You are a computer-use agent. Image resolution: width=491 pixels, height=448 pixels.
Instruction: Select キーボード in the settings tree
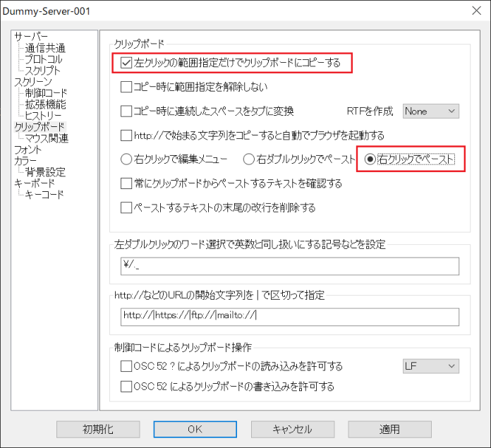35,183
